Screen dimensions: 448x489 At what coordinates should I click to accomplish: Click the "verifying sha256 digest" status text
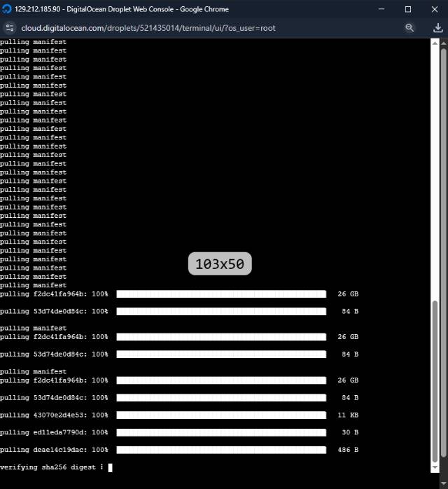coord(49,467)
